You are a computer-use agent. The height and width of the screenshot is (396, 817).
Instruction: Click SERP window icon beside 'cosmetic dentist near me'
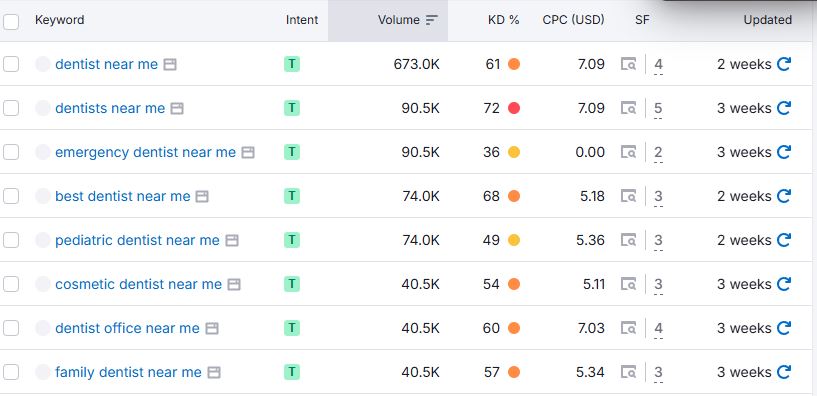(x=234, y=284)
